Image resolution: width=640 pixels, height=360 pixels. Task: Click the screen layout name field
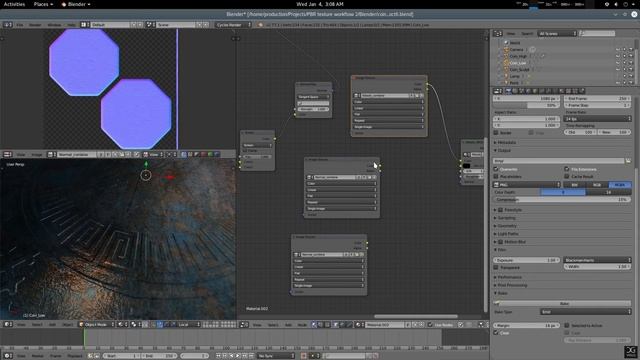pyautogui.click(x=110, y=25)
